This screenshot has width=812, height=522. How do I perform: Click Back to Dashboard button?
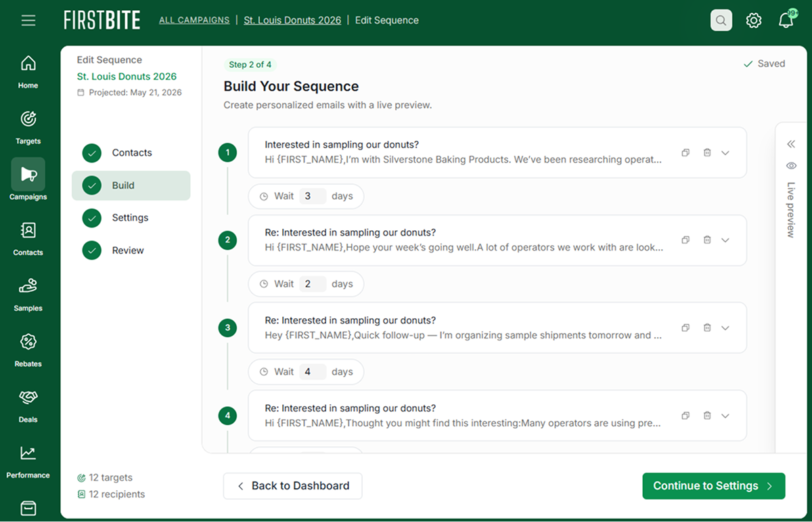tap(293, 486)
